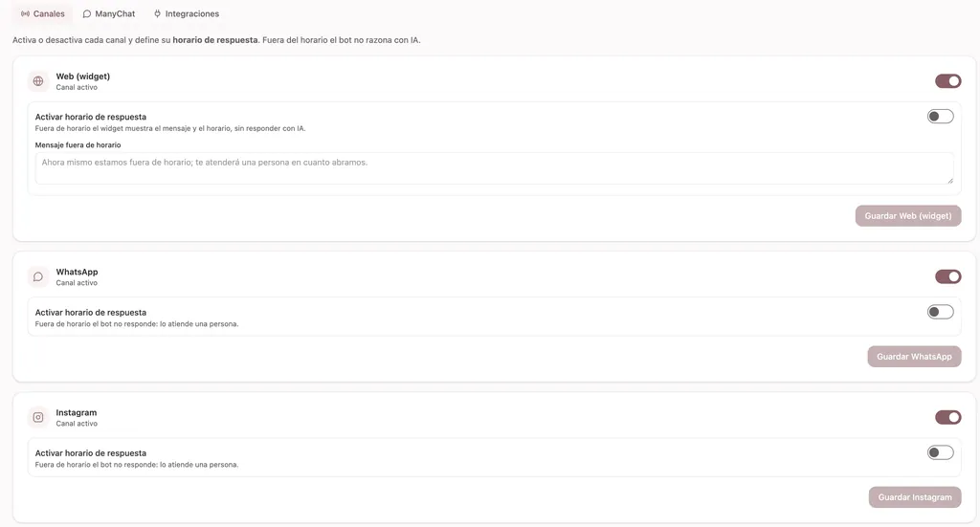
Task: Click the bold 'horario de respuesta' text
Action: point(215,40)
